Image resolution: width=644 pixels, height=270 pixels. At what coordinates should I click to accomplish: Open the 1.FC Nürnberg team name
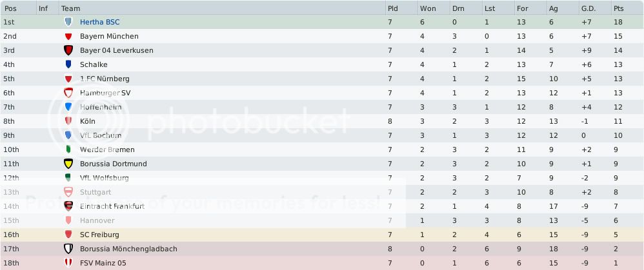(105, 79)
